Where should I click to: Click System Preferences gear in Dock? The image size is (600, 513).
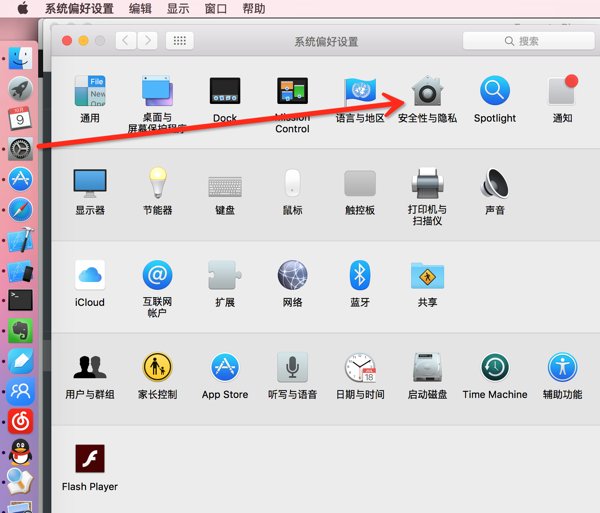[x=20, y=149]
